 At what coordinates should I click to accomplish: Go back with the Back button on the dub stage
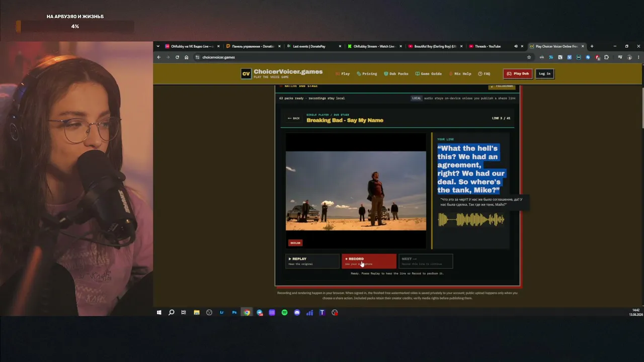[x=293, y=118]
